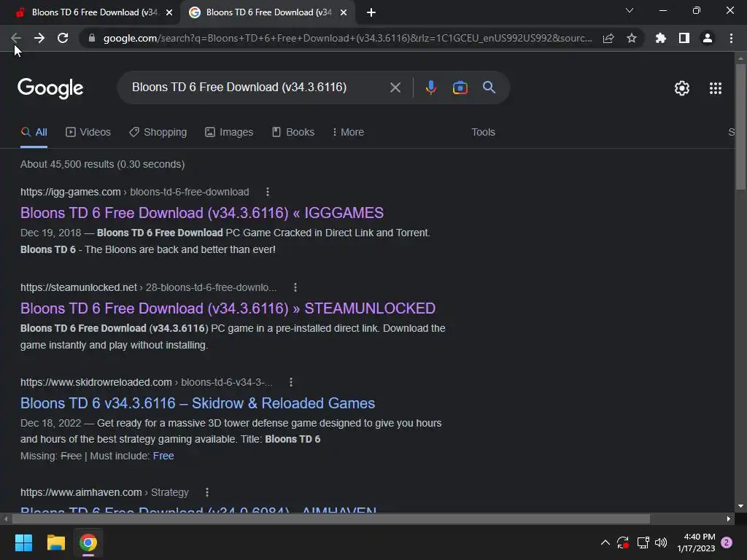
Task: Switch to Shopping results
Action: pyautogui.click(x=158, y=132)
